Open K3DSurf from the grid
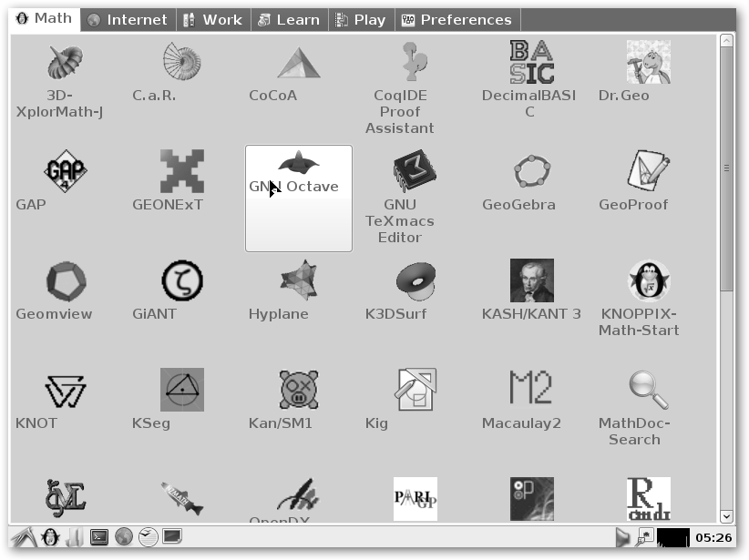This screenshot has width=749, height=560. 415,280
